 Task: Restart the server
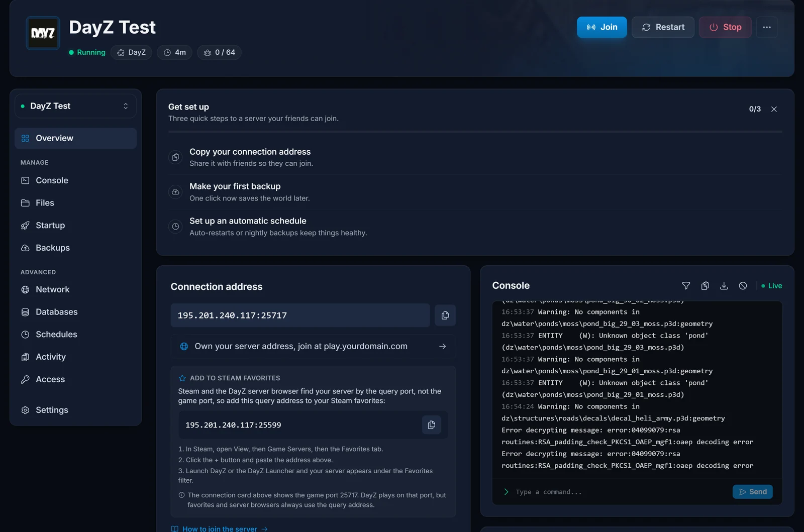[663, 27]
